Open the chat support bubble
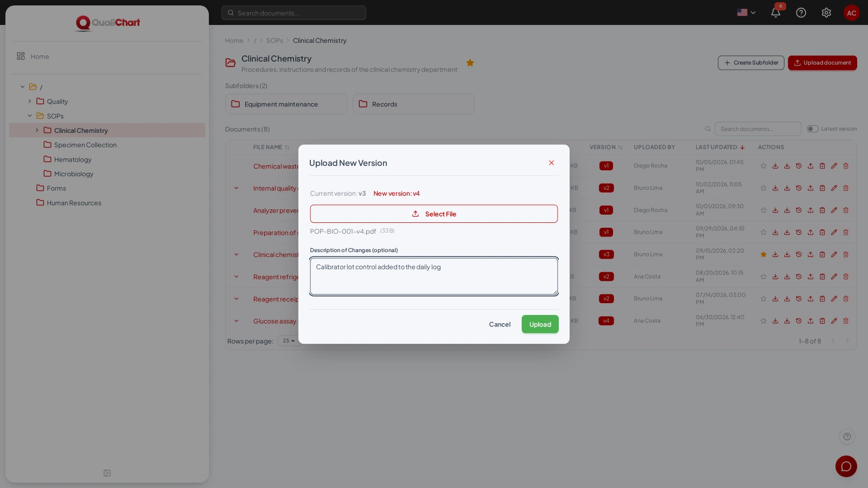The image size is (868, 488). pos(846,466)
